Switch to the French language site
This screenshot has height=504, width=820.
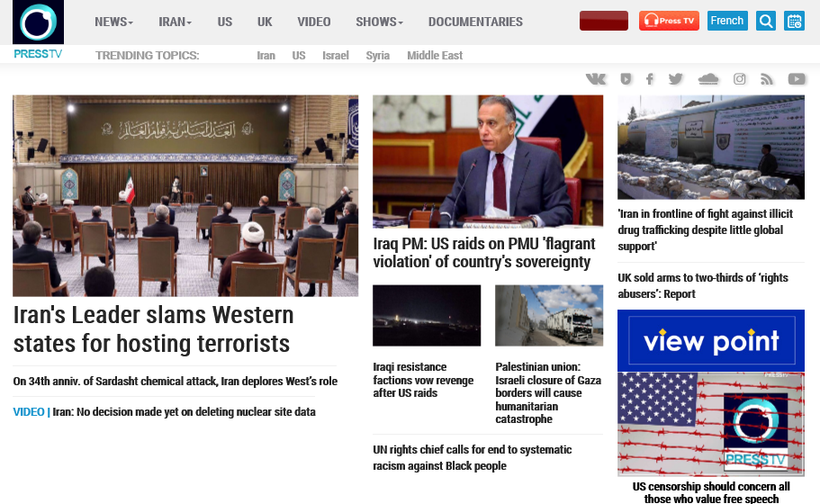tap(727, 21)
